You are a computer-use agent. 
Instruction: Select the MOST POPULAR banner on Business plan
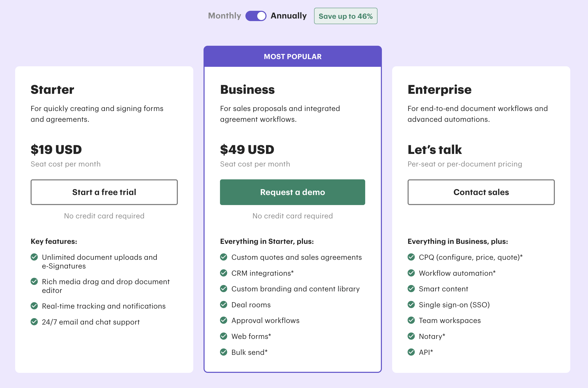click(292, 56)
